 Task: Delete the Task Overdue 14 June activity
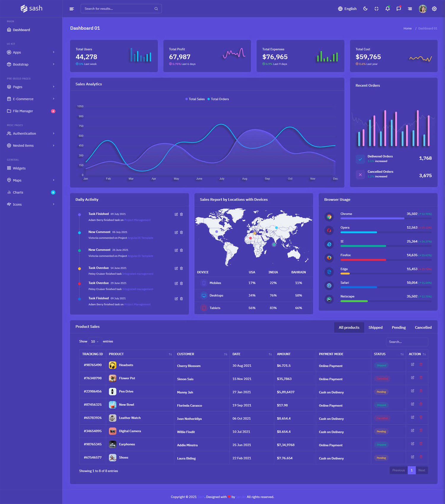click(x=182, y=268)
